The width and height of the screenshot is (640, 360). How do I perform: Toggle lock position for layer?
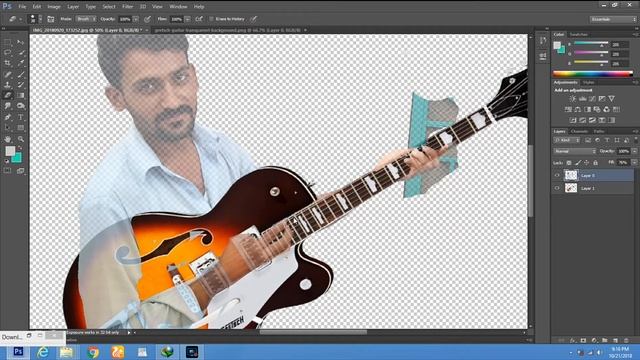pos(587,163)
